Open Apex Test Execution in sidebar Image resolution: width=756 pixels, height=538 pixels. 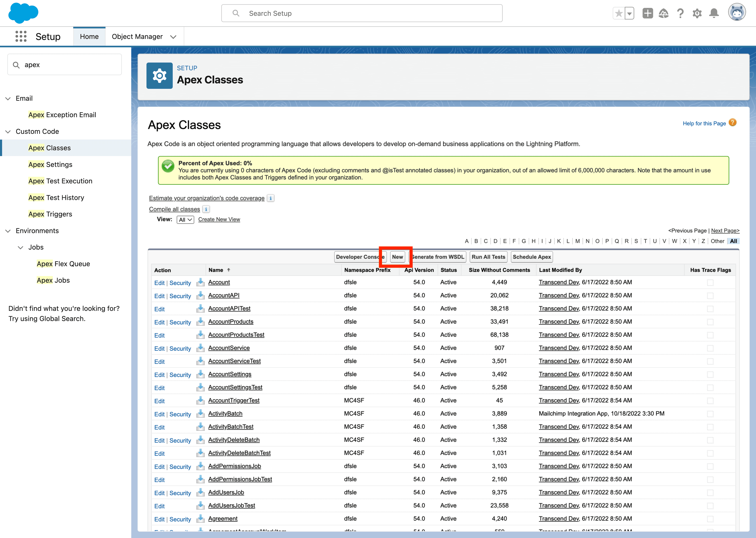pyautogui.click(x=60, y=181)
